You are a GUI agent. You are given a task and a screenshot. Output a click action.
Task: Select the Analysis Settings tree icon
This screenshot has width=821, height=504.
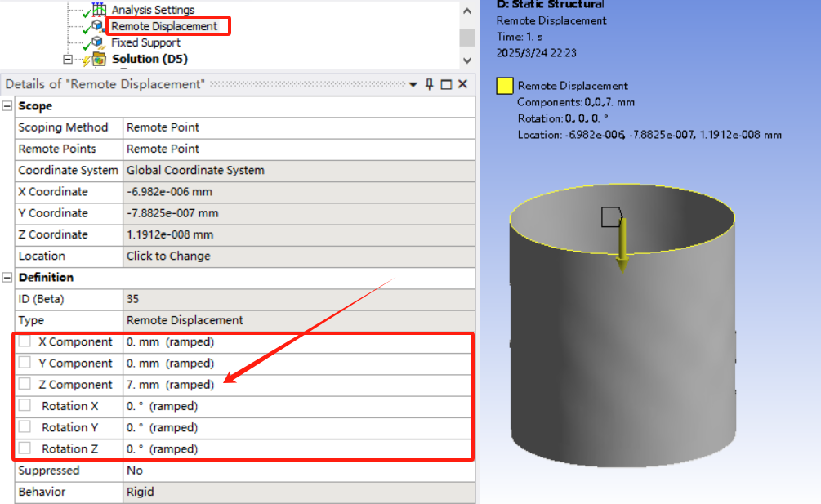point(99,9)
